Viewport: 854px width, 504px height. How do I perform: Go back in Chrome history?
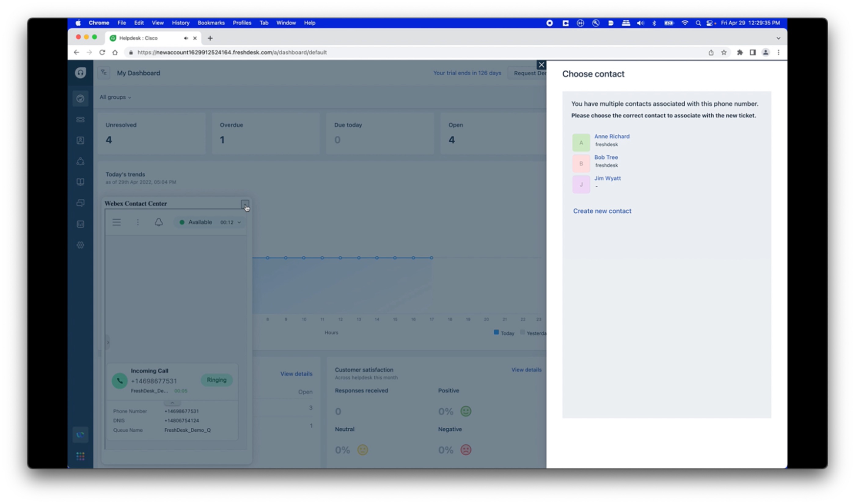(76, 52)
